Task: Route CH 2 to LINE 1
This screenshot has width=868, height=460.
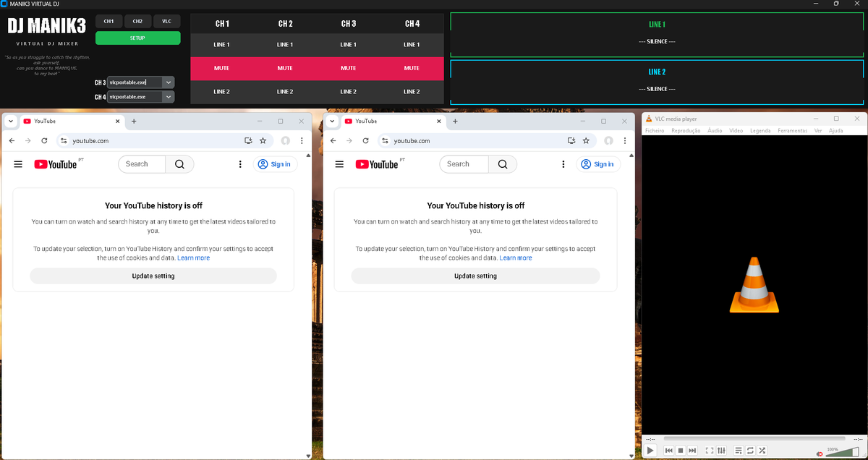Action: point(285,45)
